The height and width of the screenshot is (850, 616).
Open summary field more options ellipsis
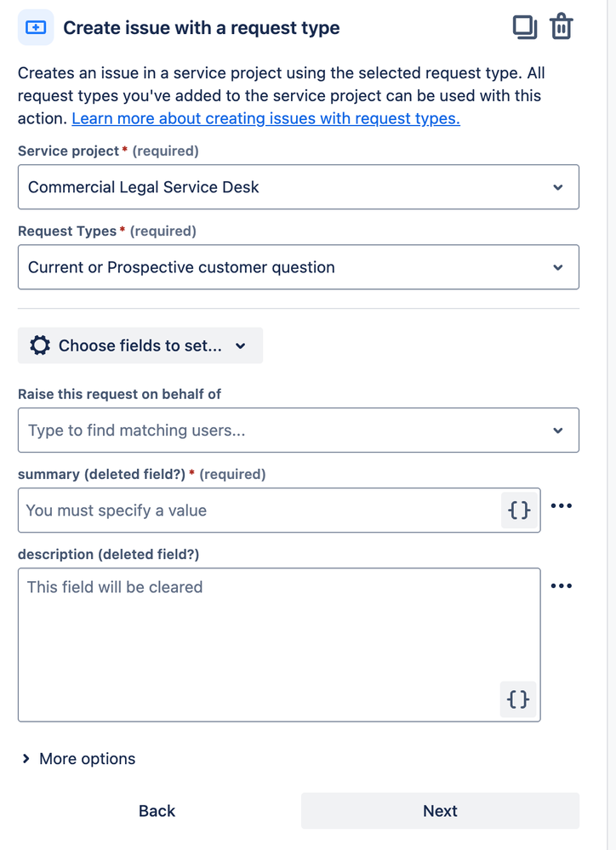tap(562, 506)
